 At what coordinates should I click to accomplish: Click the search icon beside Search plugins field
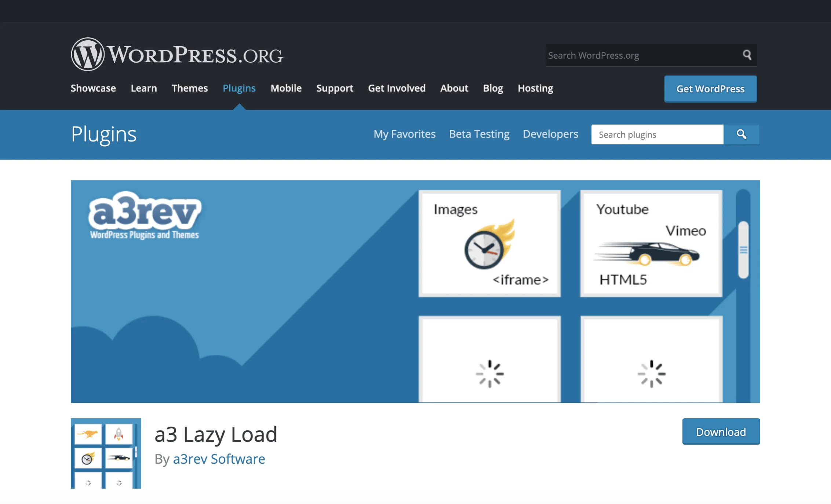[x=741, y=135]
